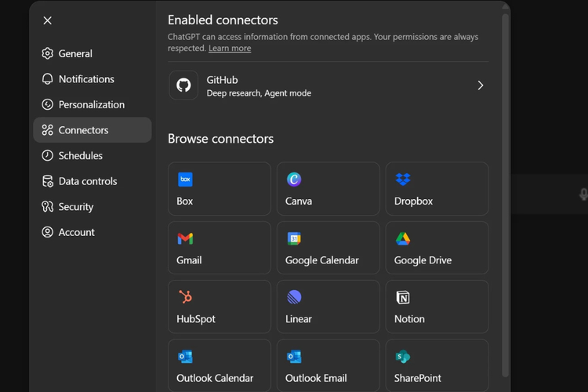Switch to Personalization settings
Screen dimensions: 588x392
click(92, 104)
